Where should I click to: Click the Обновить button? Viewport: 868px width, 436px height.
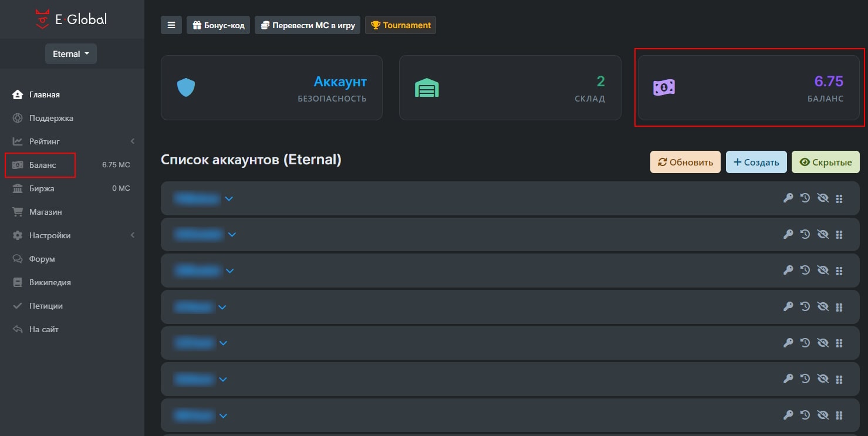[685, 161]
